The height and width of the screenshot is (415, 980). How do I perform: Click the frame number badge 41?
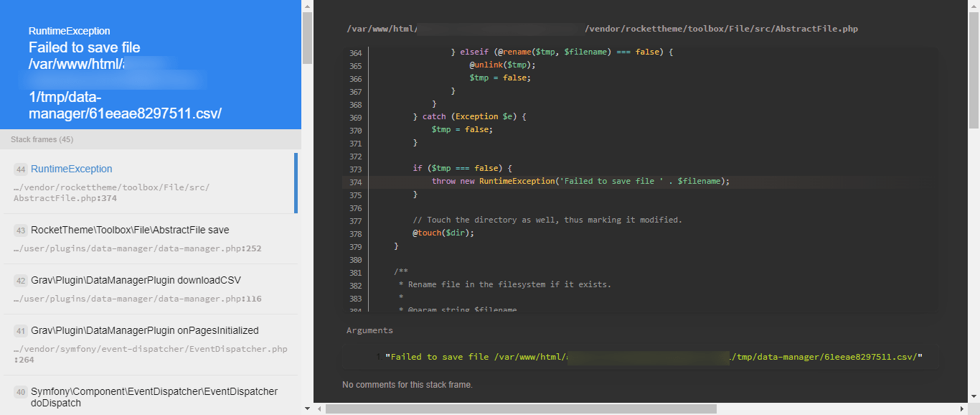click(21, 331)
